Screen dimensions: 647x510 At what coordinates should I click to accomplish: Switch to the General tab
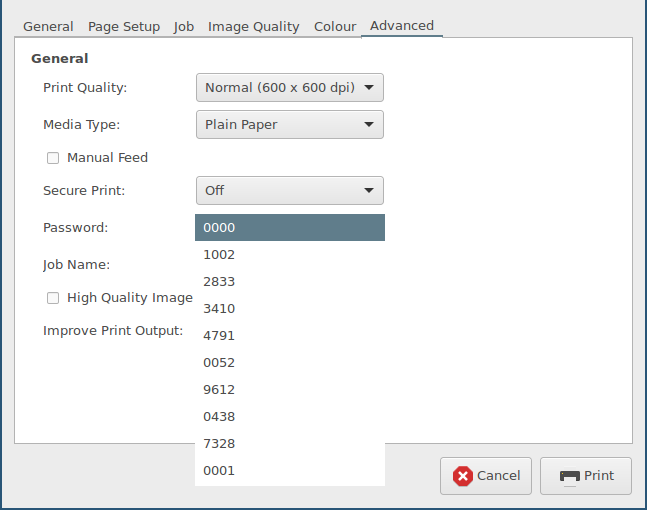pos(48,26)
